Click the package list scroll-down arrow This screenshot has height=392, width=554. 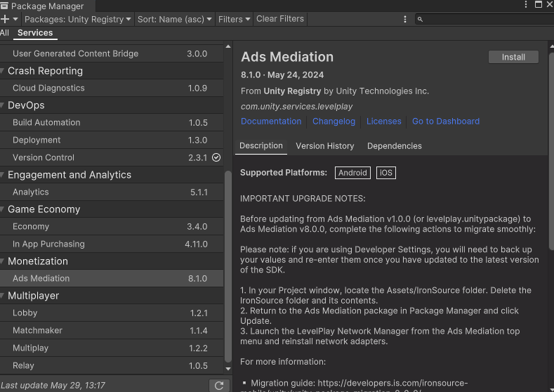click(x=228, y=369)
